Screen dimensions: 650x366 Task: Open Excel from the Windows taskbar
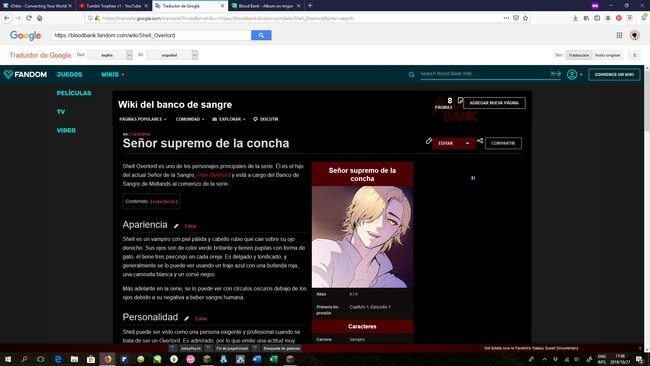pyautogui.click(x=274, y=359)
